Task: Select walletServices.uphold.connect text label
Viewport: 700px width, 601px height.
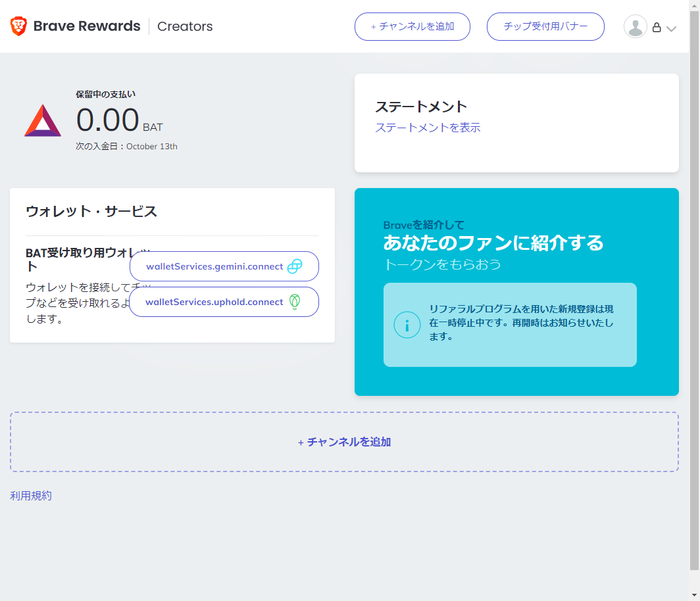Action: [214, 302]
